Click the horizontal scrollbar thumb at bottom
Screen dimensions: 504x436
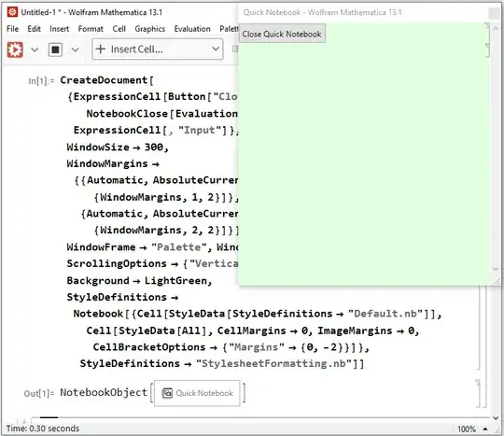[49, 418]
